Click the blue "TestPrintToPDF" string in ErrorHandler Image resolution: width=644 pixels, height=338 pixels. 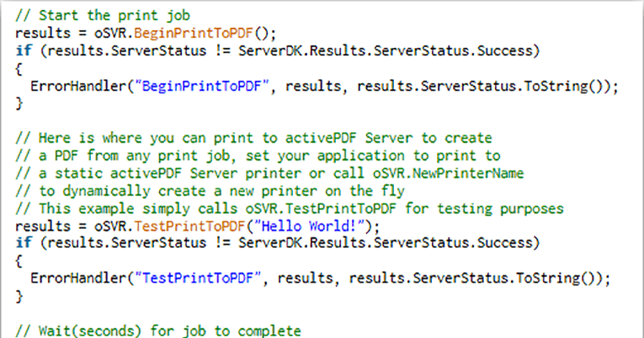(x=198, y=278)
